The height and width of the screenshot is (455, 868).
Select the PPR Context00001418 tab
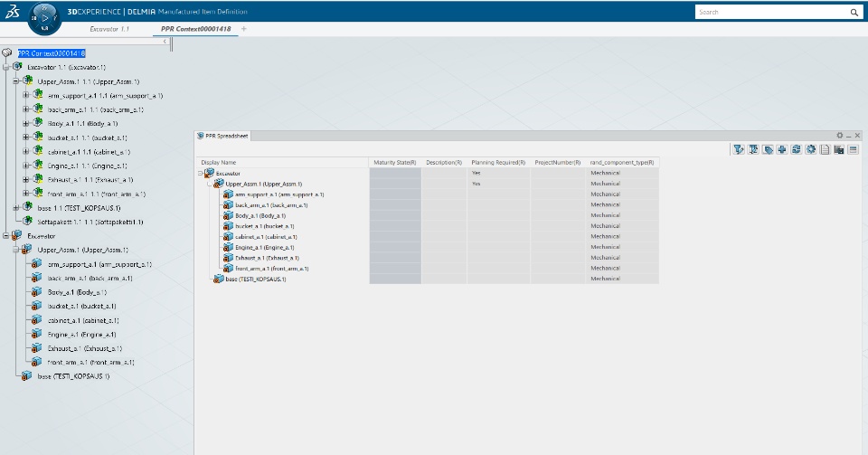click(195, 29)
